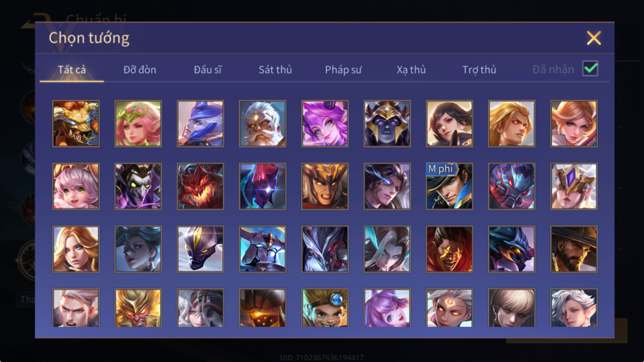Show the Sát thủ heroes tab
644x362 pixels.
[275, 70]
